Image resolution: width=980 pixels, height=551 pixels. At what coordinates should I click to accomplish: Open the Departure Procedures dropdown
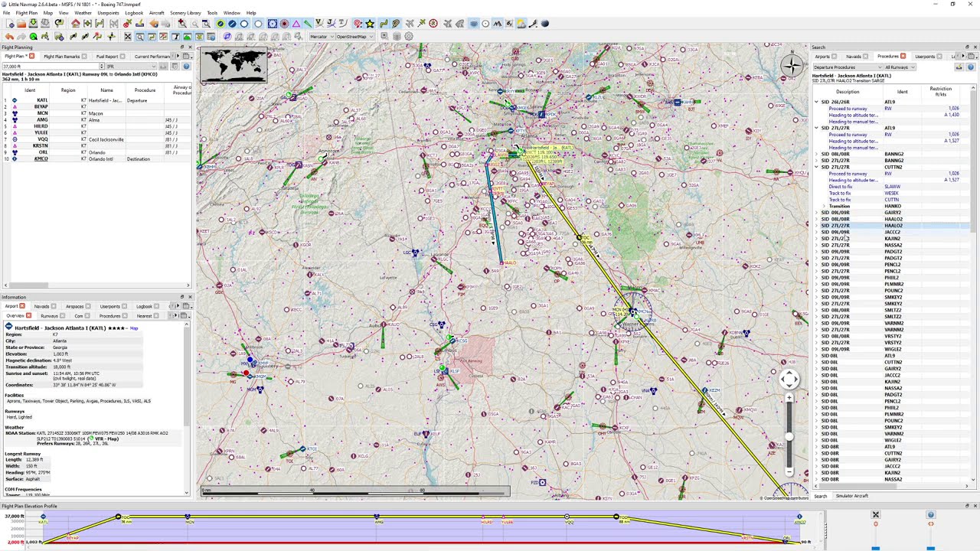[x=848, y=67]
